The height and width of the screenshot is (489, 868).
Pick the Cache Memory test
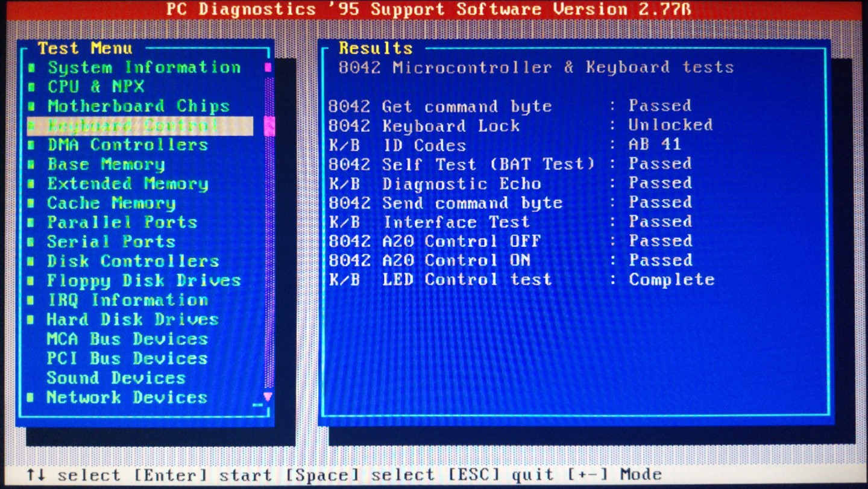coord(112,203)
